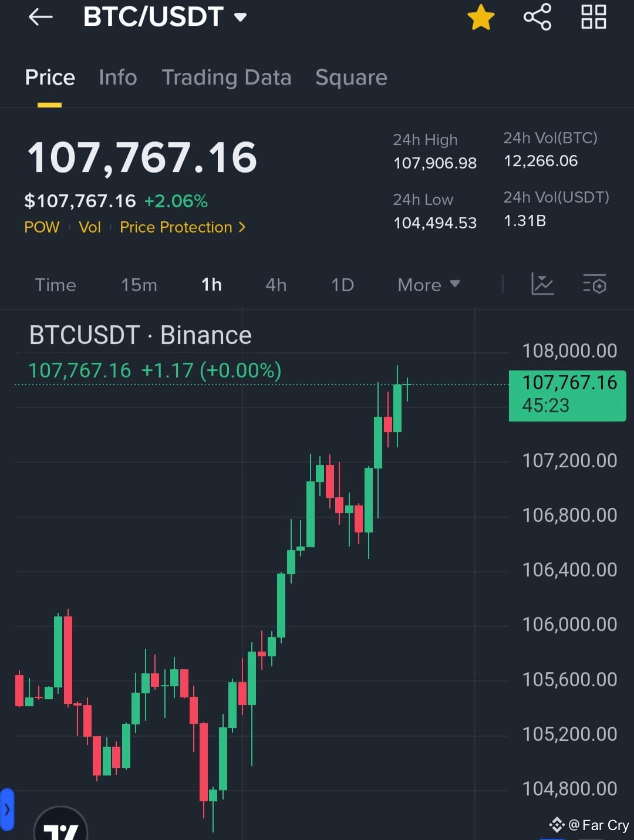Tap the POW tag link
Viewport: 634px width, 840px height.
(x=42, y=227)
